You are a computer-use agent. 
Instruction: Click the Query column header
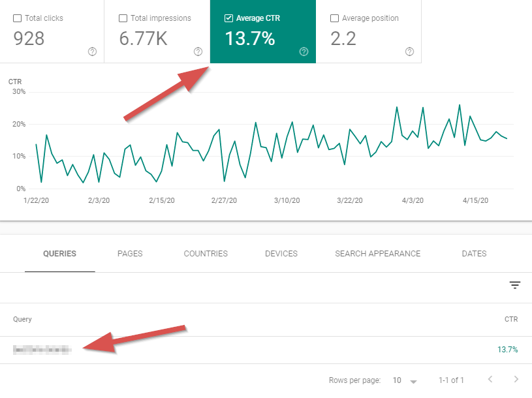22,319
